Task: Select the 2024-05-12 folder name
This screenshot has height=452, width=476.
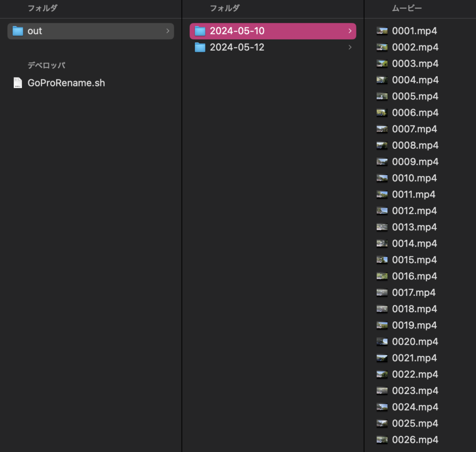Action: (x=237, y=47)
